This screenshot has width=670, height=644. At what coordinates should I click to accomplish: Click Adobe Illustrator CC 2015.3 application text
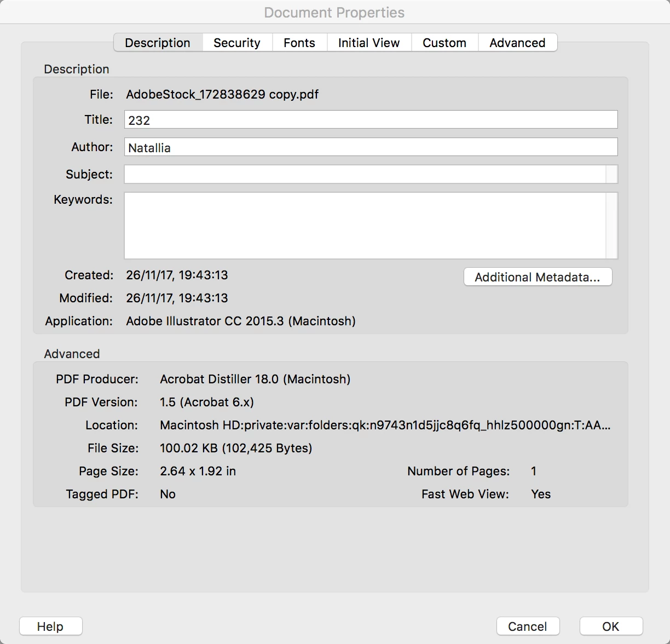tap(241, 321)
